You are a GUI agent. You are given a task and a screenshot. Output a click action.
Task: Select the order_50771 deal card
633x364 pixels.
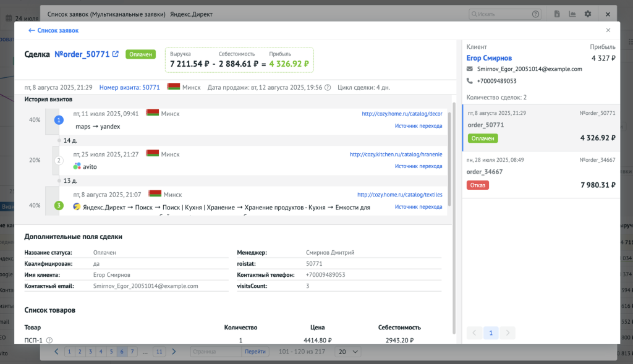[541, 128]
